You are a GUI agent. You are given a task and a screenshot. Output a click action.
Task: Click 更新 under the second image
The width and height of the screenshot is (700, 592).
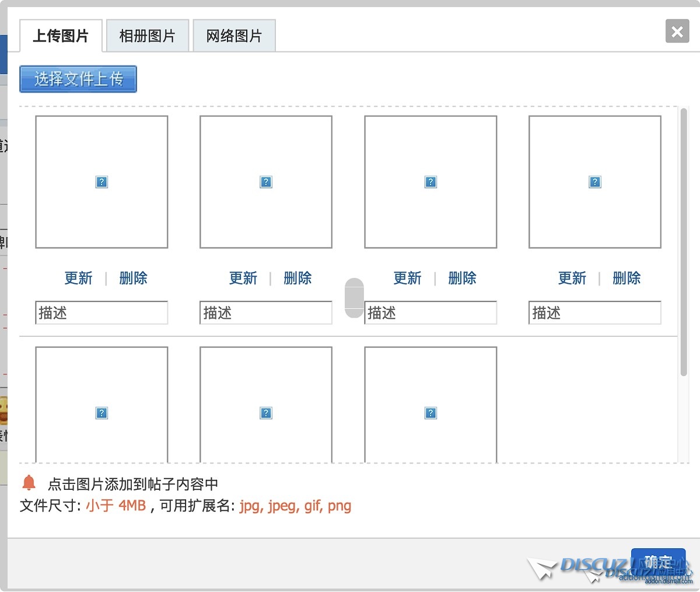click(x=243, y=278)
